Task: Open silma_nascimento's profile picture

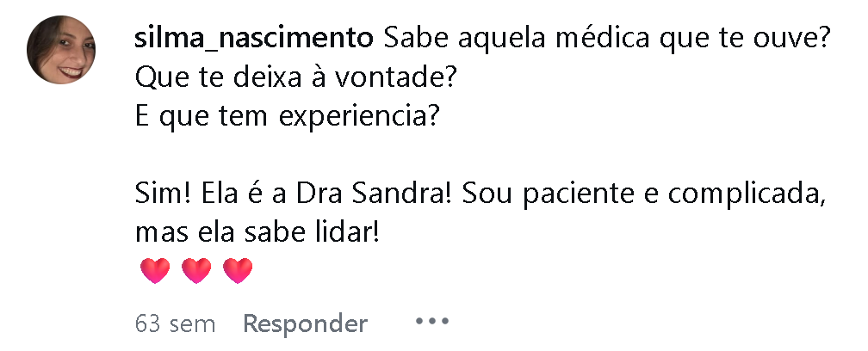Action: coord(61,50)
